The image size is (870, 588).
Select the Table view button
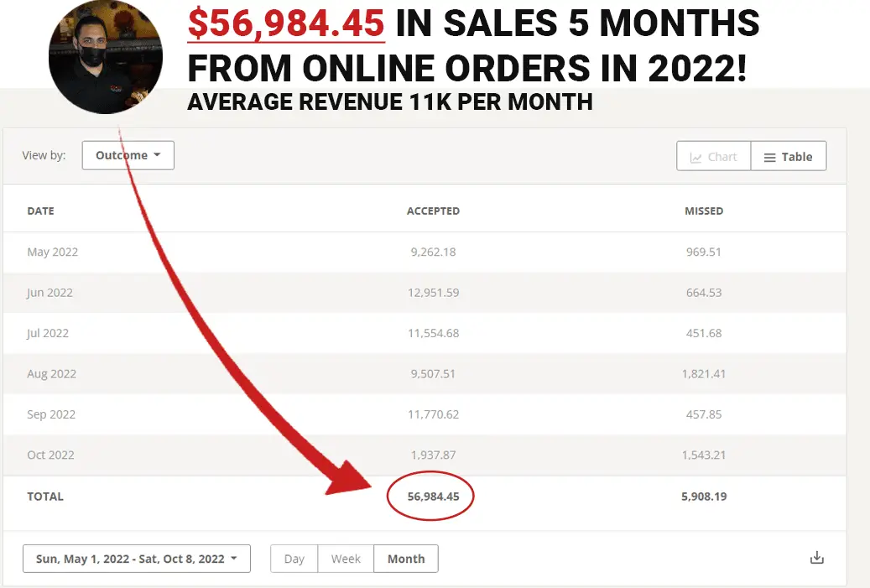(x=788, y=157)
